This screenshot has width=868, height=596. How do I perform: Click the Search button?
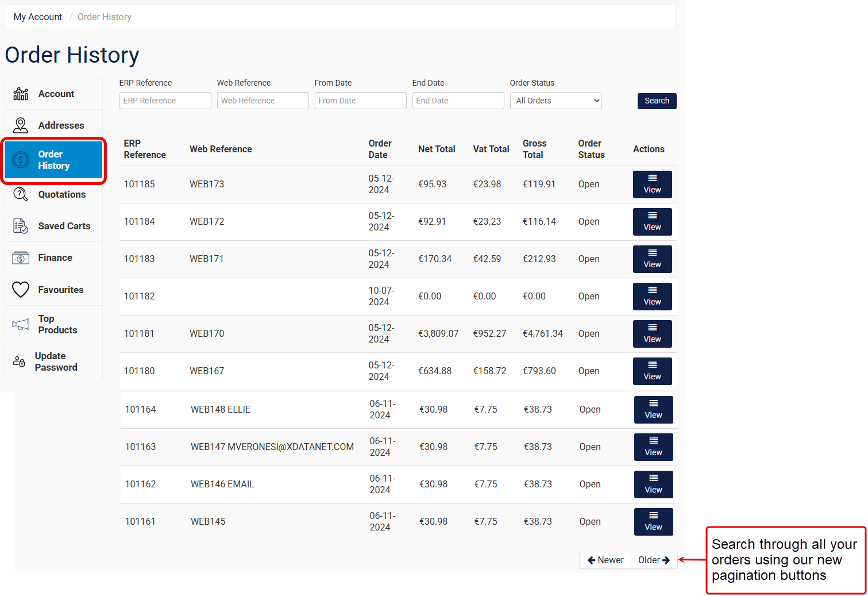pyautogui.click(x=657, y=101)
